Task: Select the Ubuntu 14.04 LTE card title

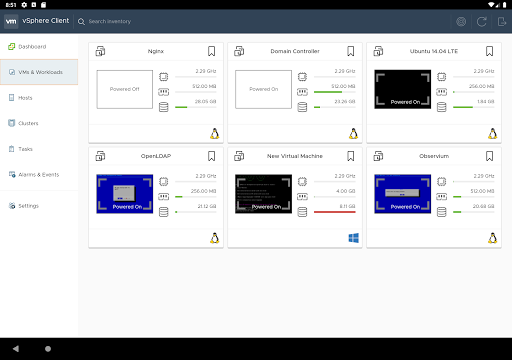Action: point(434,51)
